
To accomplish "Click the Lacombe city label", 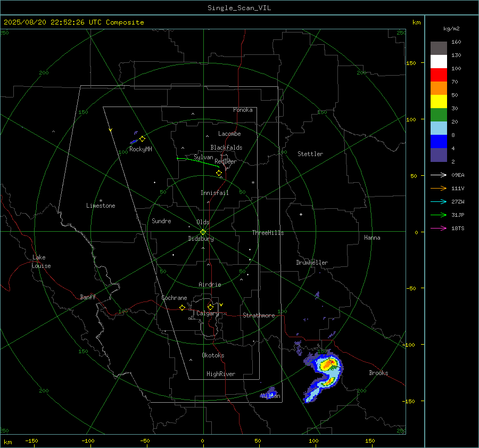I will point(229,134).
